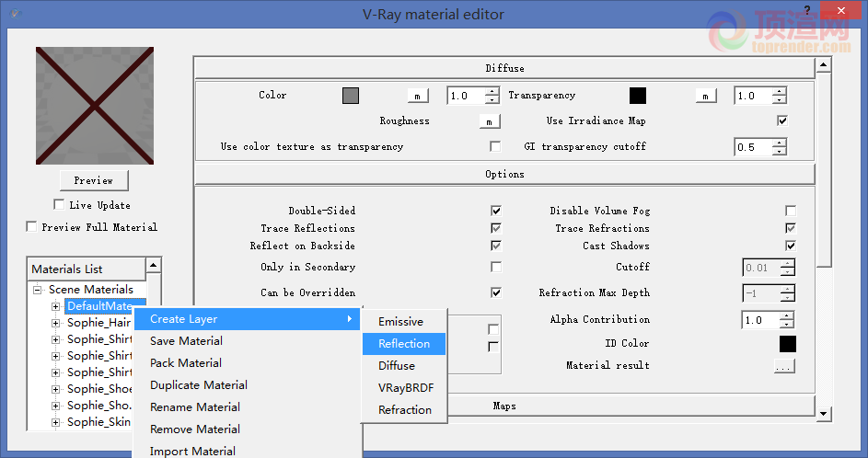Pick Reflection layer in submenu
Viewport: 868px width, 458px height.
(x=404, y=344)
